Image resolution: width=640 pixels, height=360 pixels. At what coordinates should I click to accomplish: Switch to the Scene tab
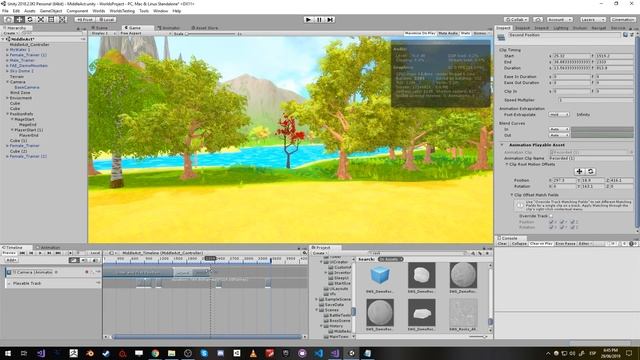tap(100, 28)
